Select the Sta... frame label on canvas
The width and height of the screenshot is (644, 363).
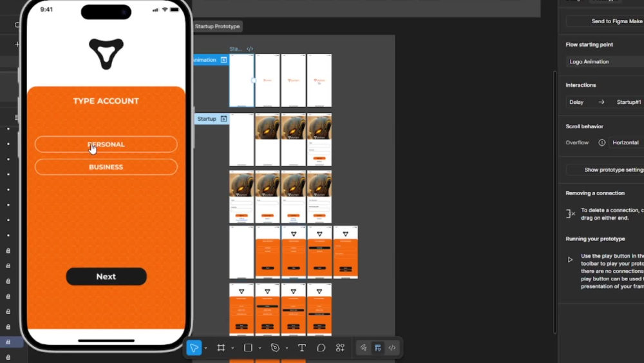coord(235,49)
